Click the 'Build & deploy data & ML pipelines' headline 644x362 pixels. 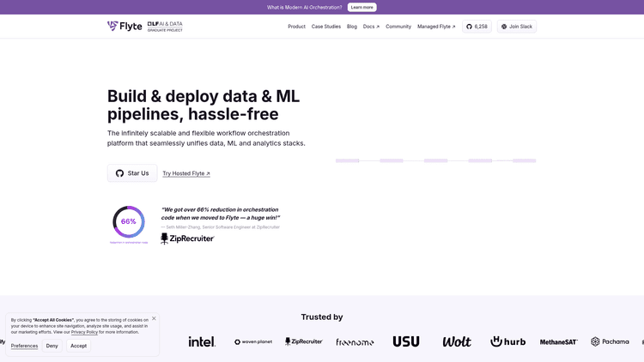(204, 105)
